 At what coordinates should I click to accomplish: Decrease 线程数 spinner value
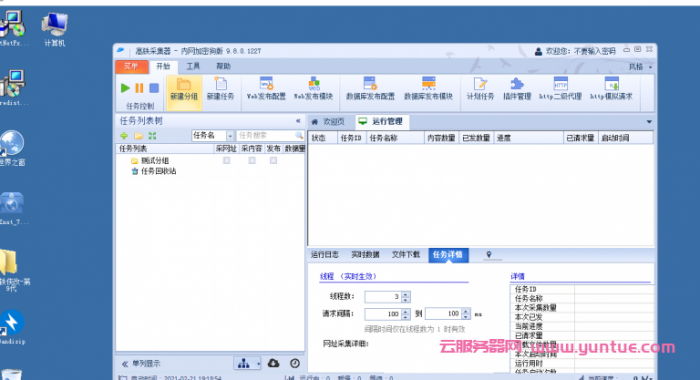[x=405, y=300]
